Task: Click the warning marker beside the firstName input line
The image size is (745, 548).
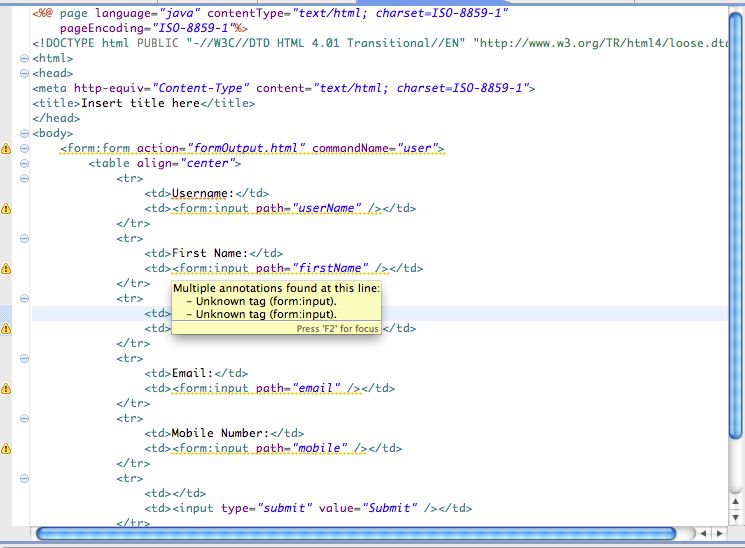Action: click(6, 269)
